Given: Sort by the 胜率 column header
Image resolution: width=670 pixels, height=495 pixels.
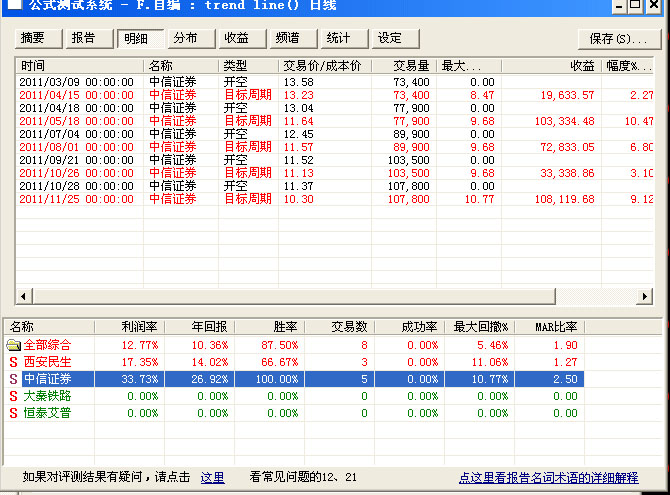Looking at the screenshot, I should click(270, 327).
